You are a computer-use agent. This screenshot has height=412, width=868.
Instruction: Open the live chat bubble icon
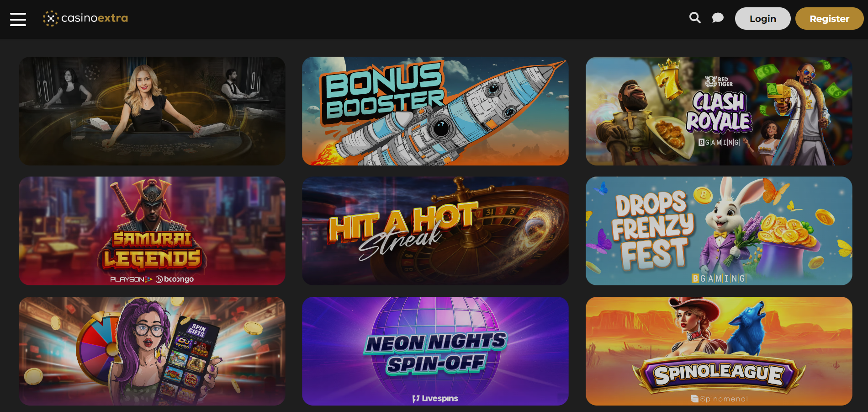718,18
